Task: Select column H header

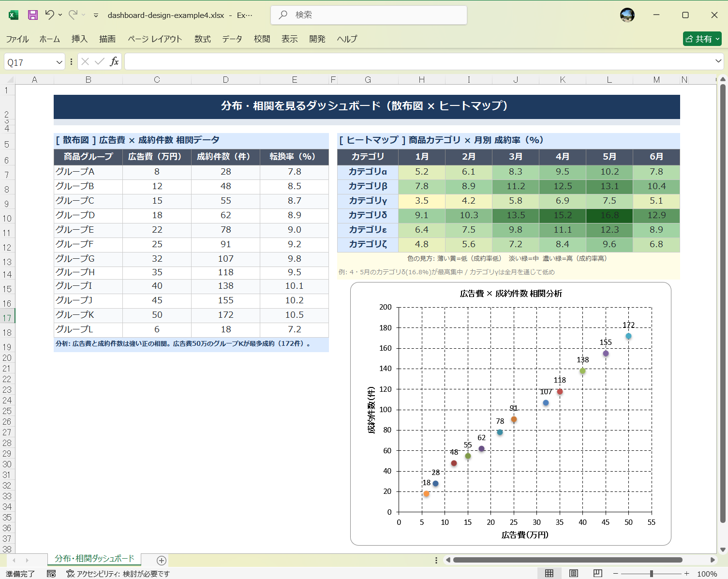Action: click(x=422, y=80)
